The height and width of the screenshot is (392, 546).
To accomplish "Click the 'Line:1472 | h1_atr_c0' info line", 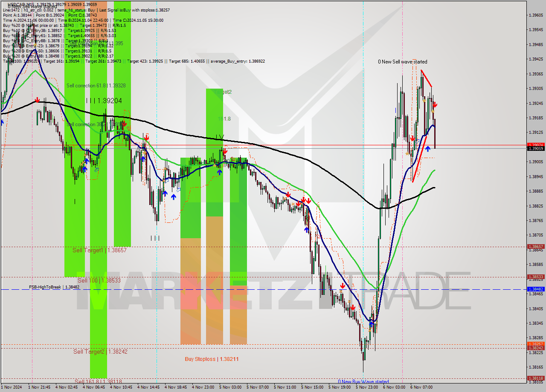I will tap(86, 10).
